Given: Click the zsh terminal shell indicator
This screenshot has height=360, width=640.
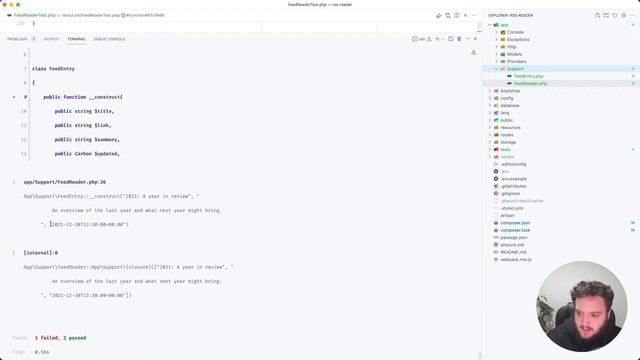Looking at the screenshot, I should click(x=418, y=39).
